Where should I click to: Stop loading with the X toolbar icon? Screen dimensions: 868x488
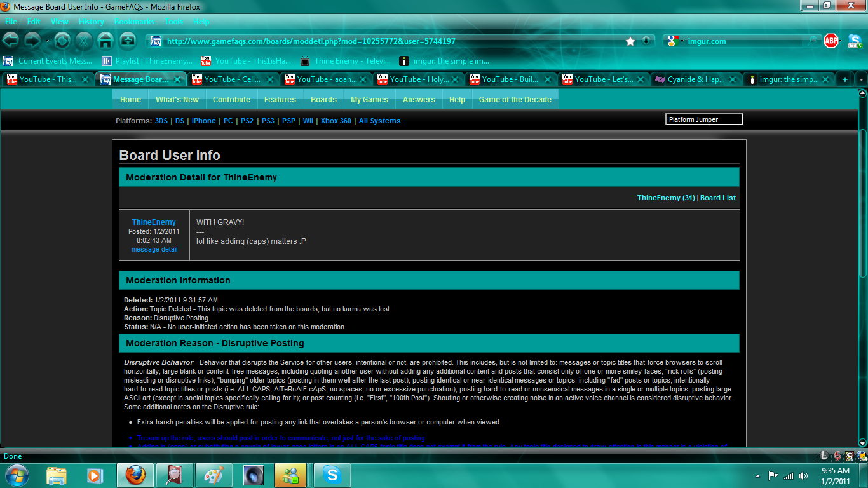click(x=84, y=41)
